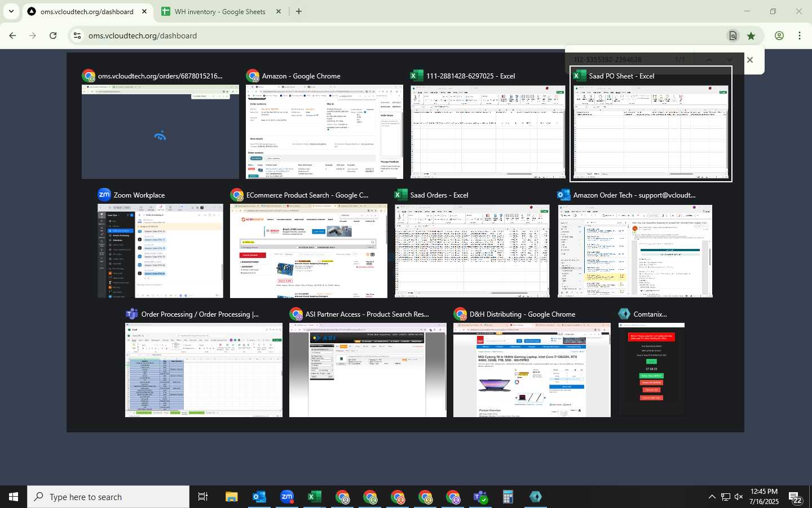View site information icon in address bar
812x508 pixels.
point(77,36)
